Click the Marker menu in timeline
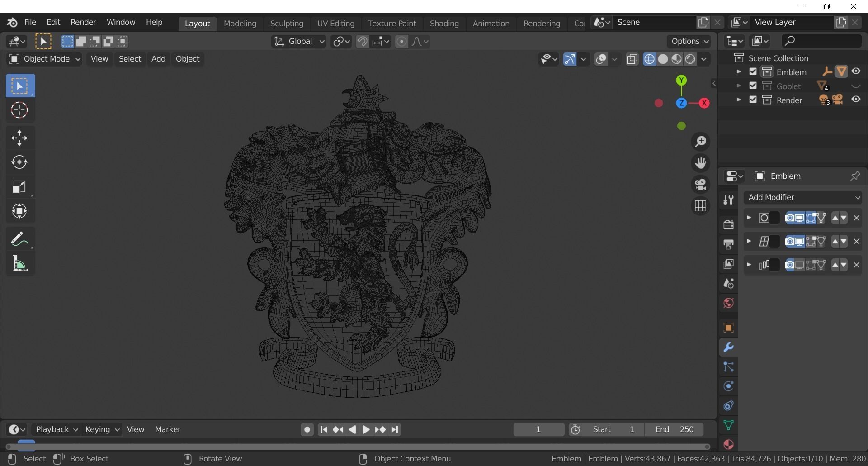The width and height of the screenshot is (868, 466). pos(168,429)
